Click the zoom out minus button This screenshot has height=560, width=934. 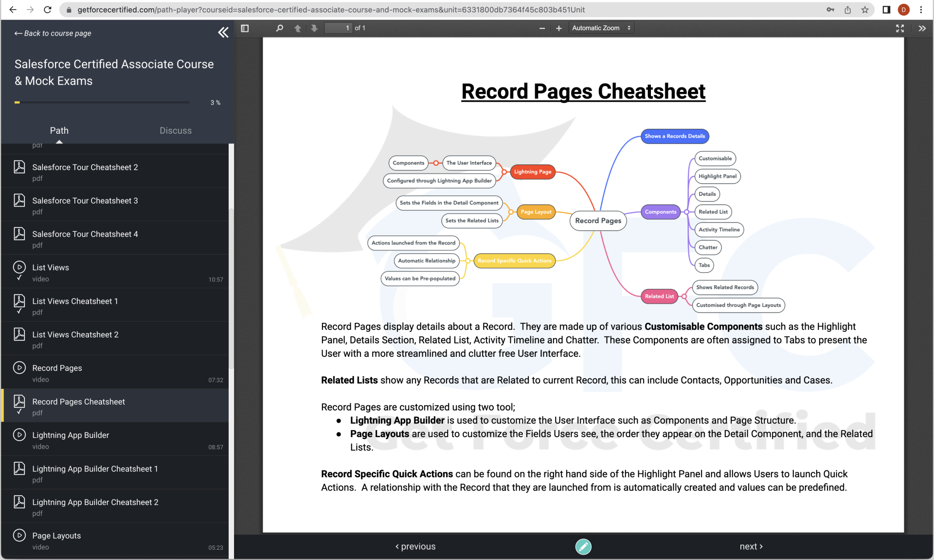click(x=542, y=28)
